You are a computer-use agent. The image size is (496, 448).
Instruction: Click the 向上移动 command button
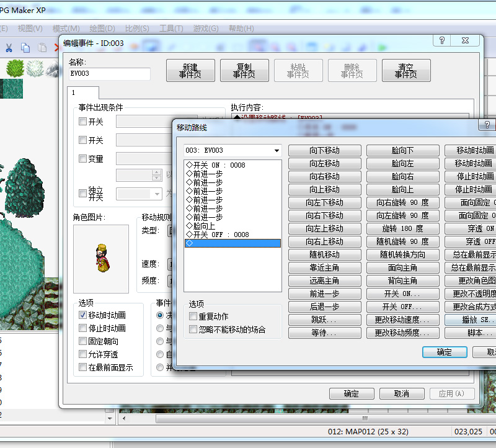click(x=324, y=189)
